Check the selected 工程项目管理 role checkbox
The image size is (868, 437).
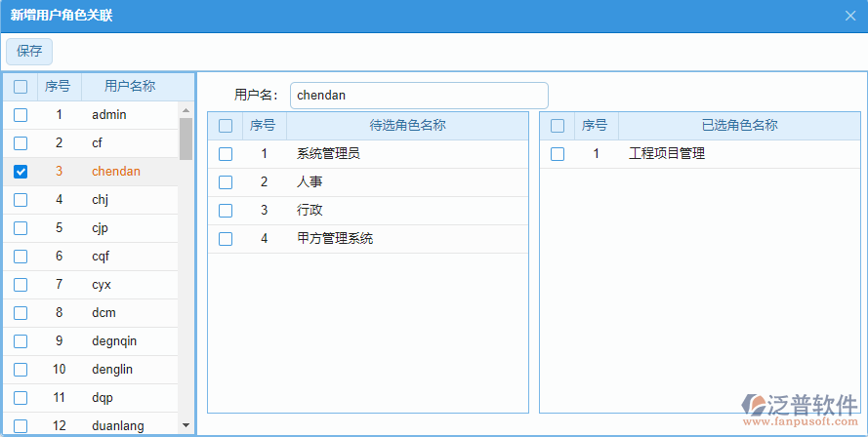tap(558, 154)
